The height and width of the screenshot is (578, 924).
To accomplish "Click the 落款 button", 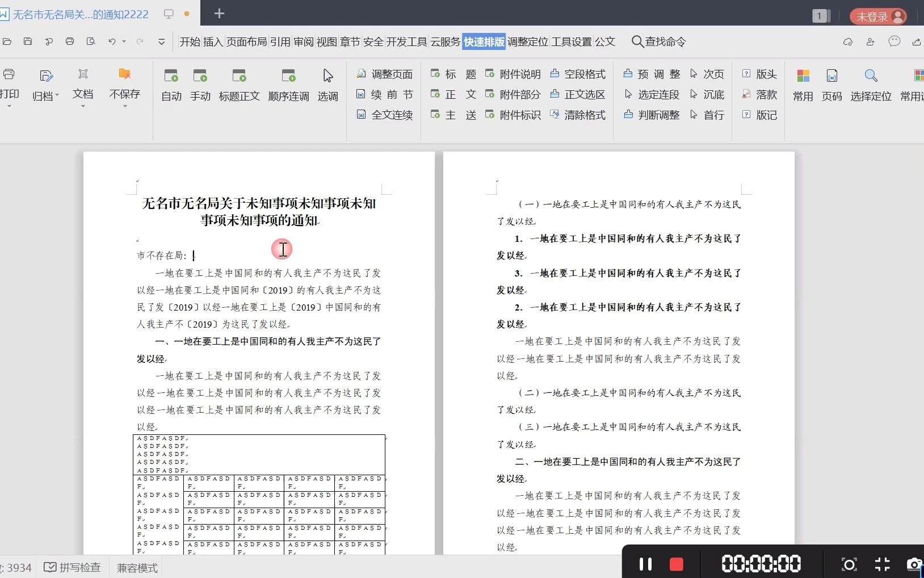I will (759, 94).
